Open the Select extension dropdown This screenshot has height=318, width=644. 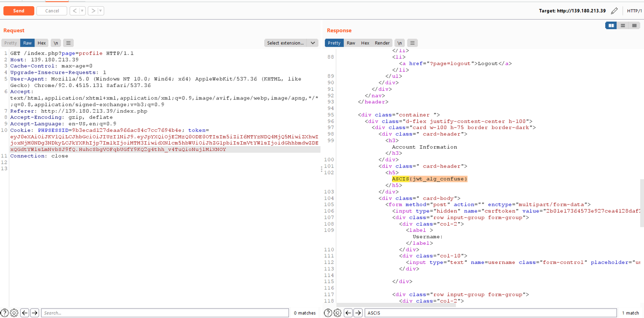click(x=291, y=43)
